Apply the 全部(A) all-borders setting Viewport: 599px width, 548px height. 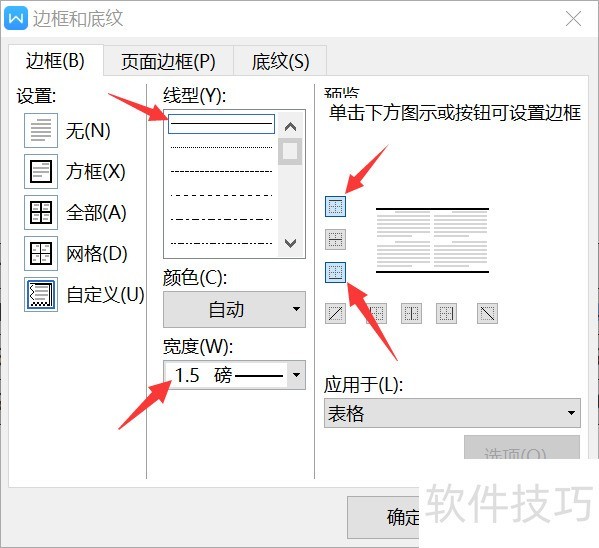[x=41, y=212]
